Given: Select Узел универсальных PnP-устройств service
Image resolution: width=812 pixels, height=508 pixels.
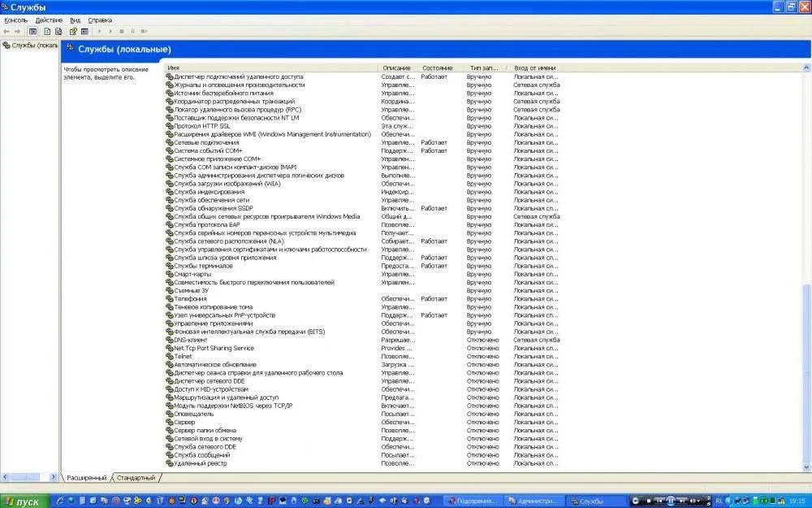Looking at the screenshot, I should pyautogui.click(x=224, y=315).
